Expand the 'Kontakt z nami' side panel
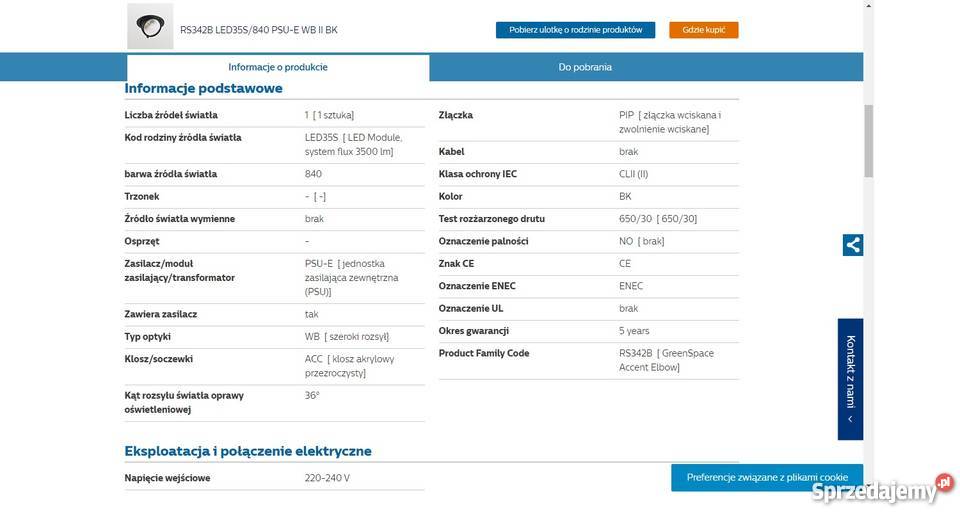The height and width of the screenshot is (512, 960). tap(850, 379)
